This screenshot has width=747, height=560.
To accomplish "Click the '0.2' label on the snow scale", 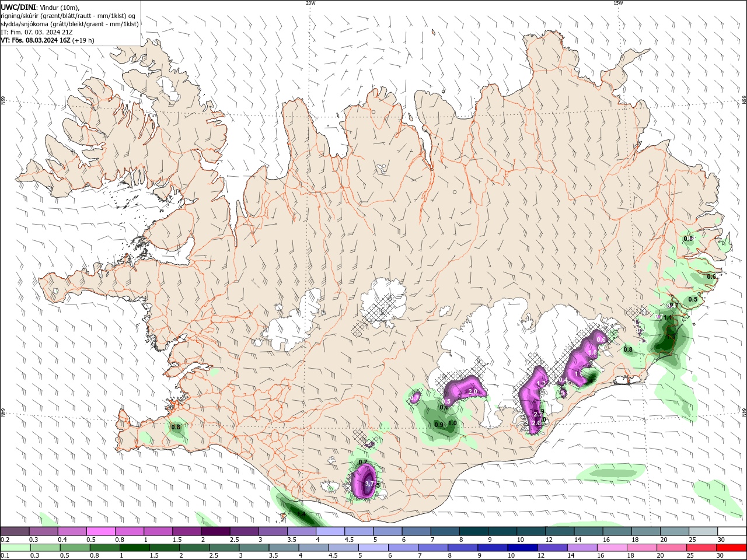I will (5, 540).
